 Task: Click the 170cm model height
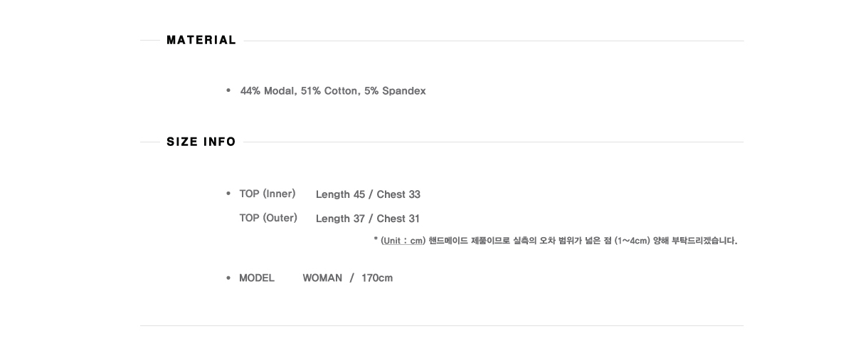tap(377, 278)
